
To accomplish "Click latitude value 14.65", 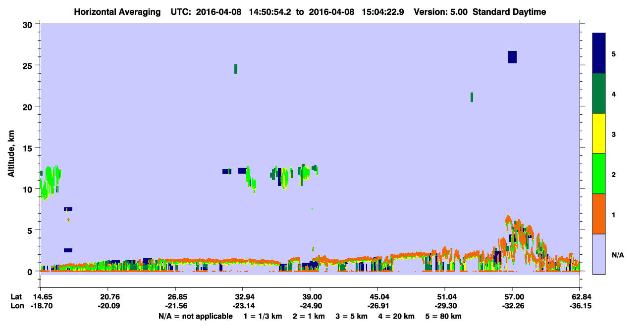I will [41, 297].
